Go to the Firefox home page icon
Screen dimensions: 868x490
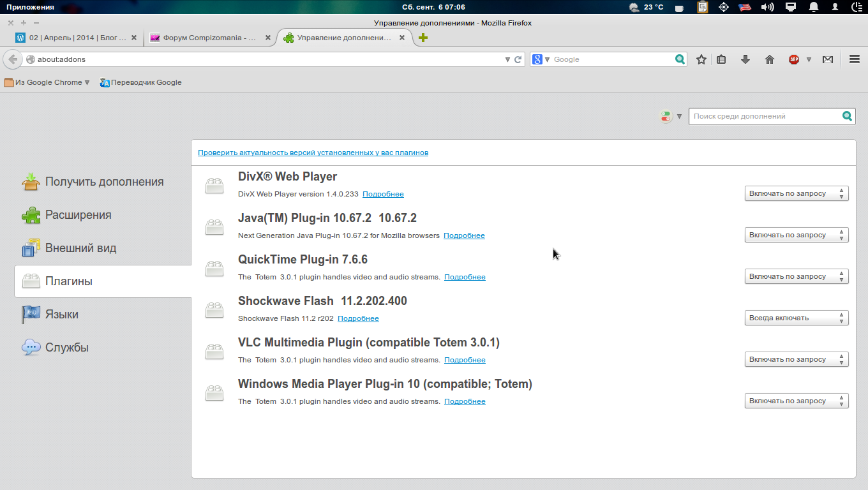point(769,59)
